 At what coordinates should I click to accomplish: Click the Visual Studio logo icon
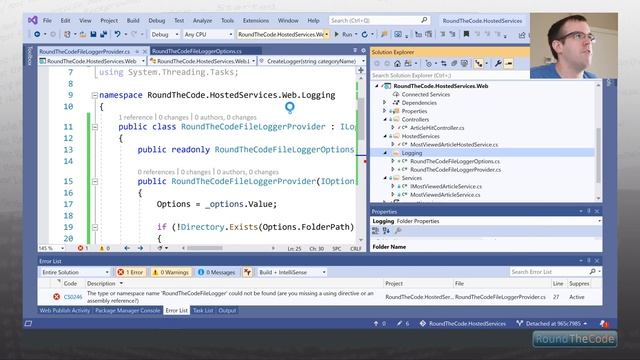click(33, 20)
